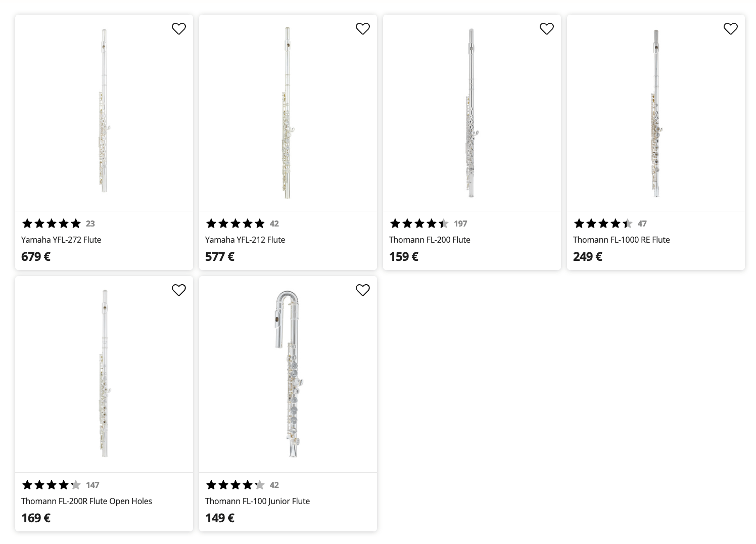This screenshot has height=544, width=756.
Task: Click the Thomann FL-100 Junior Flute image
Action: click(288, 374)
